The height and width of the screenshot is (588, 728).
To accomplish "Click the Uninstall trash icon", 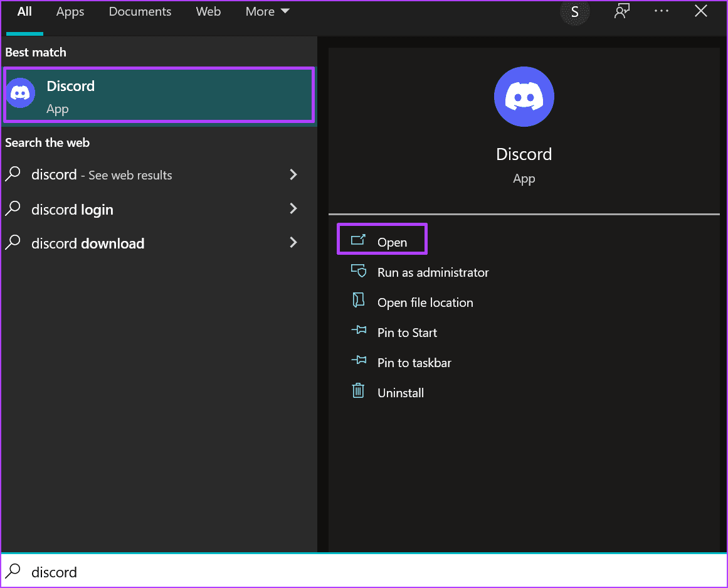I will point(358,392).
